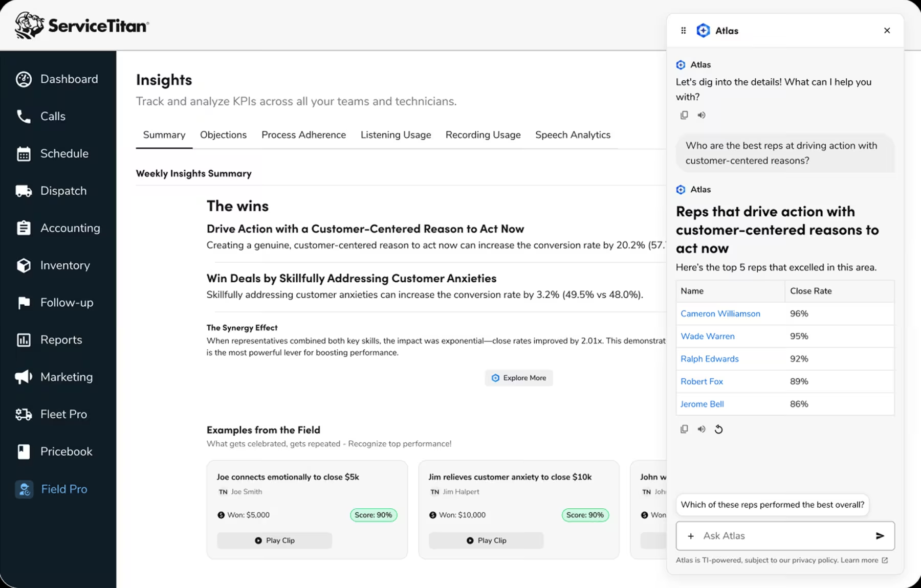The height and width of the screenshot is (588, 921).
Task: Click the Atlas logo in panel header
Action: pos(704,31)
